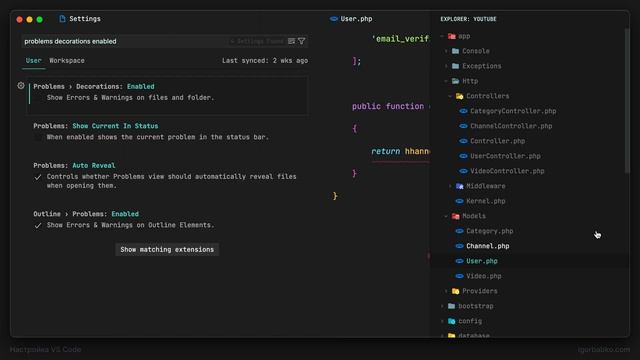Collapse the Http folder chevron
The image size is (640, 360).
point(447,81)
